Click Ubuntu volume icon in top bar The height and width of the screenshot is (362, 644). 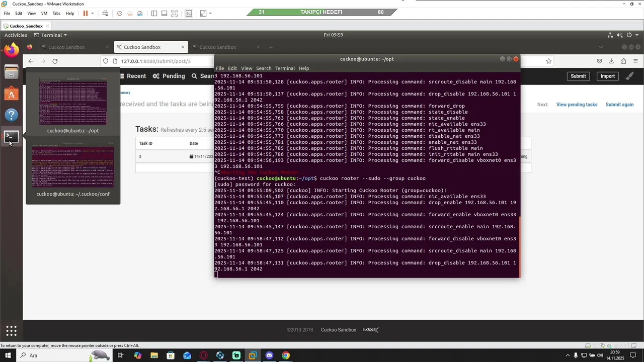[x=620, y=35]
